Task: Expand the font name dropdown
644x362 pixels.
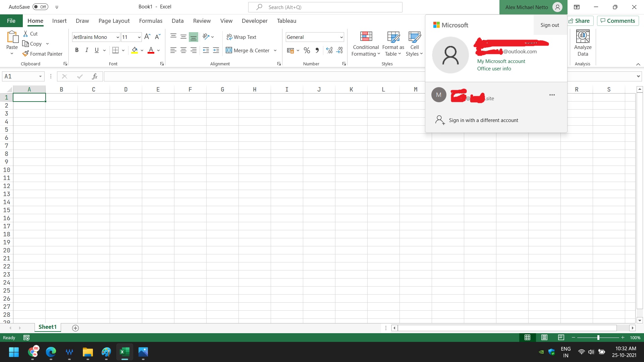Action: point(118,37)
